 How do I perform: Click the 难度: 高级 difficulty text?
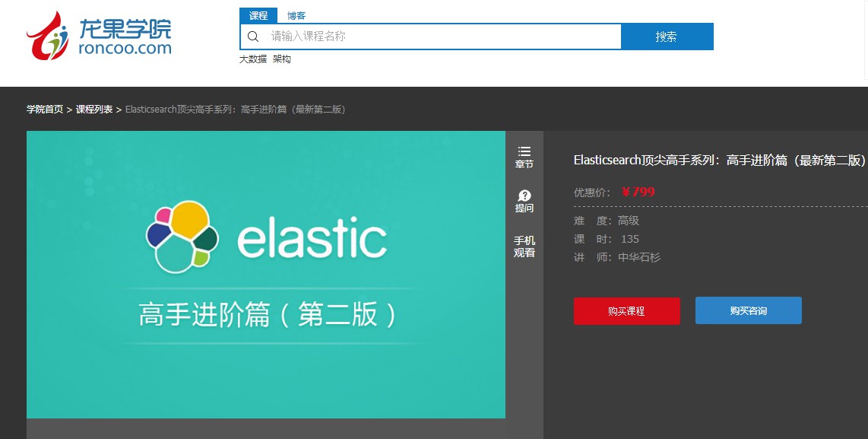[x=607, y=221]
